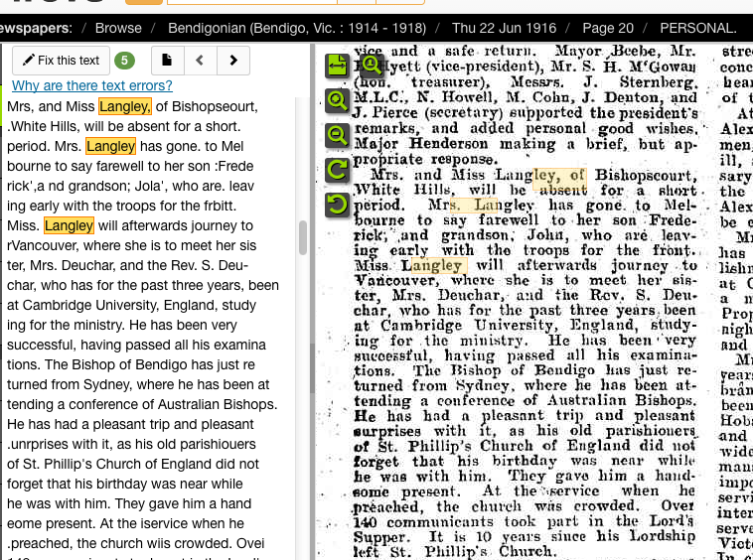Click the reset zoom magnifier icon
The height and width of the screenshot is (560, 753).
(372, 64)
